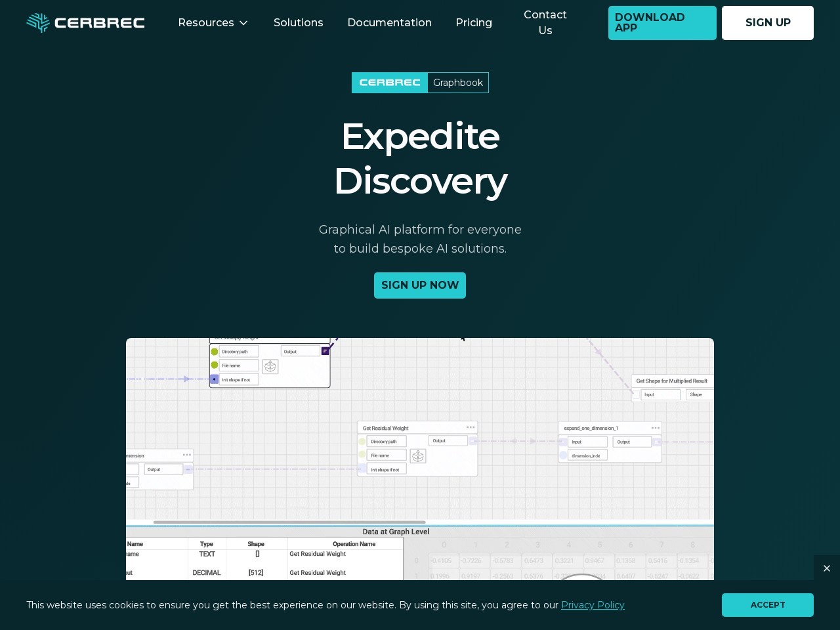Go to Documentation

(x=390, y=22)
